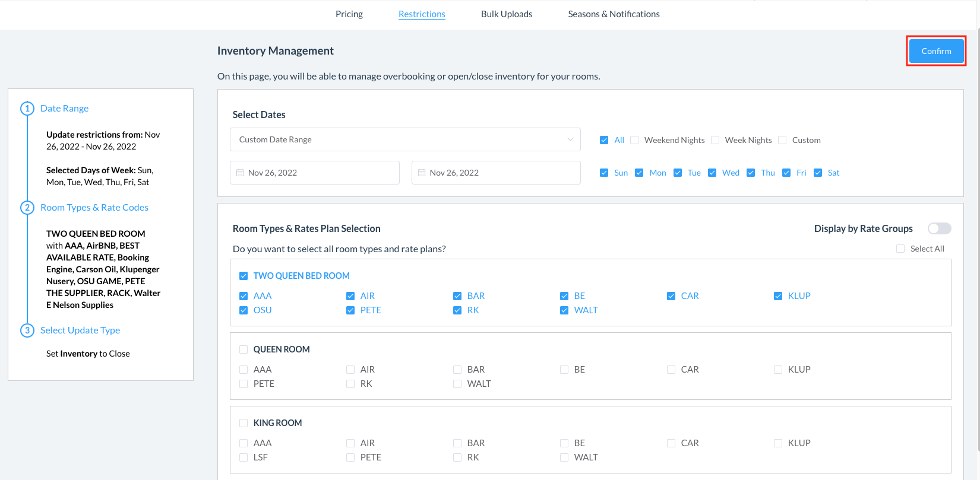Image resolution: width=980 pixels, height=480 pixels.
Task: Check the Weekend Nights option
Action: point(634,140)
